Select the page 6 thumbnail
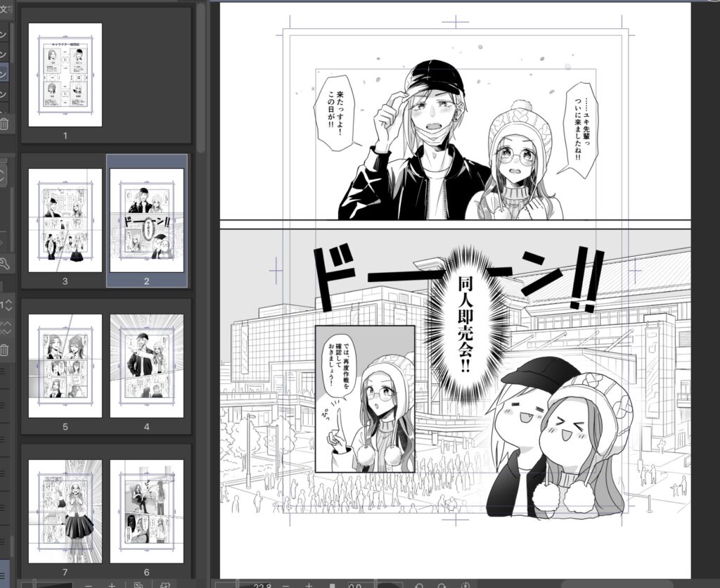The height and width of the screenshot is (588, 720). click(147, 511)
